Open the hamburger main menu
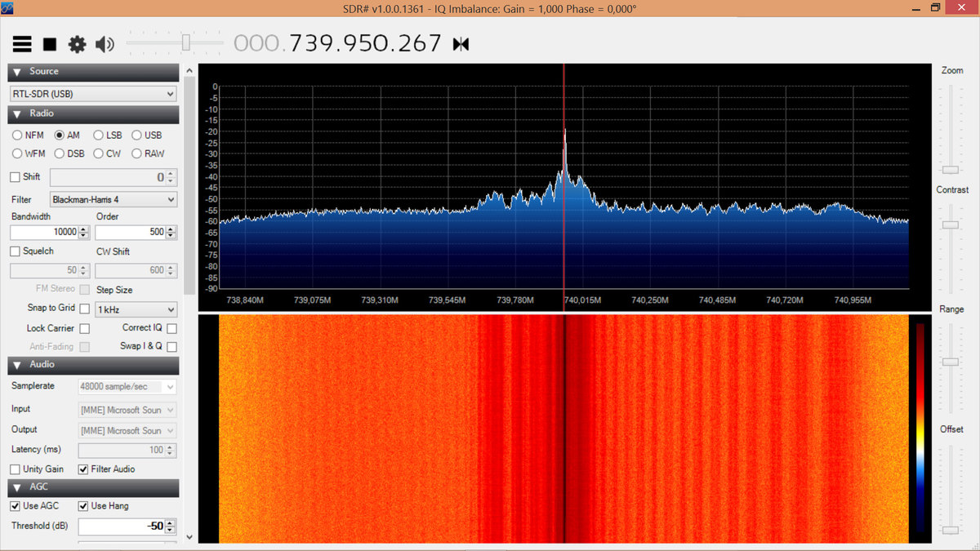 [x=22, y=44]
